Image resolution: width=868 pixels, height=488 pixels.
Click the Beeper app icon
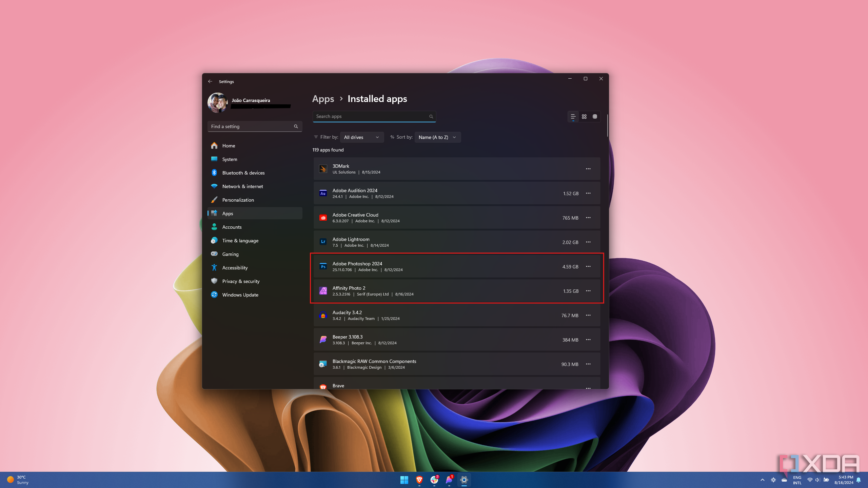click(x=323, y=340)
